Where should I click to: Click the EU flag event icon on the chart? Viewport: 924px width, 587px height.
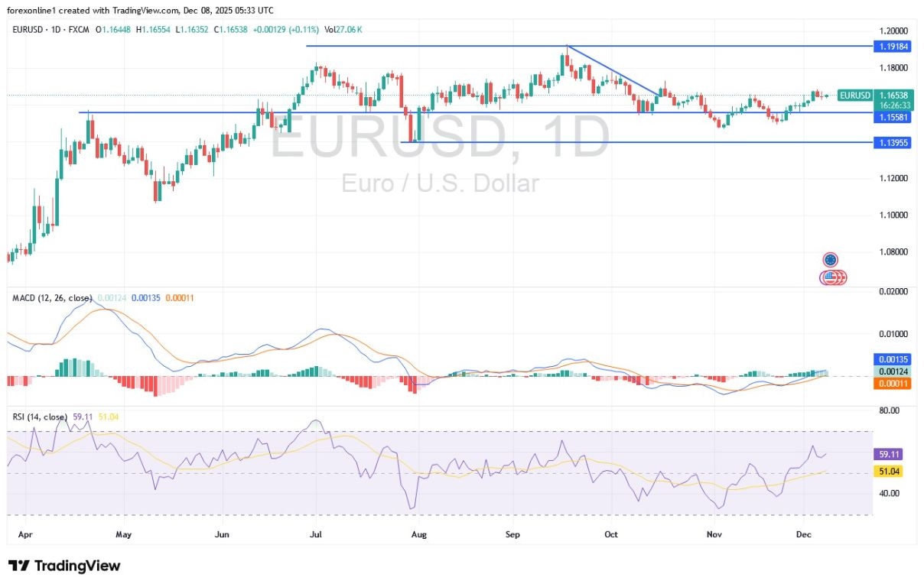pyautogui.click(x=831, y=260)
